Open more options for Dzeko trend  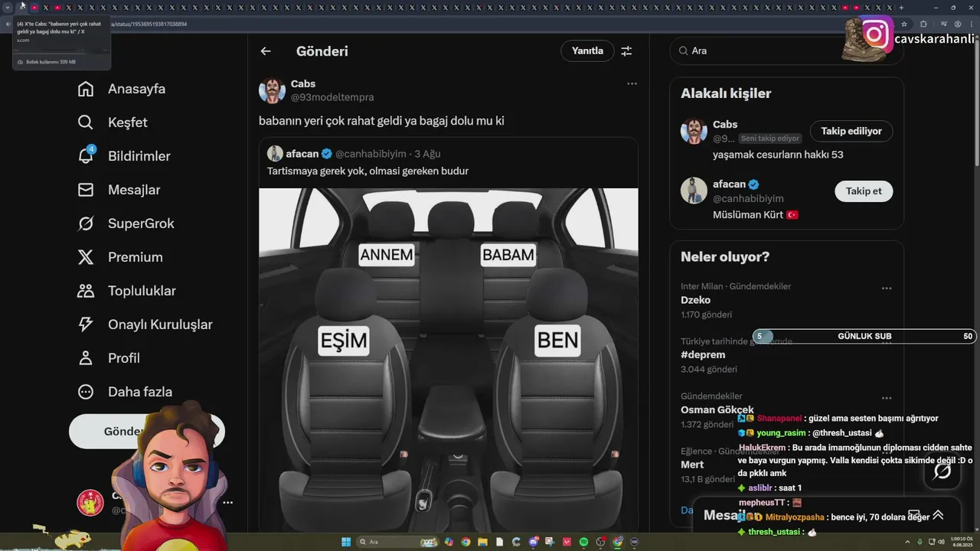(886, 289)
